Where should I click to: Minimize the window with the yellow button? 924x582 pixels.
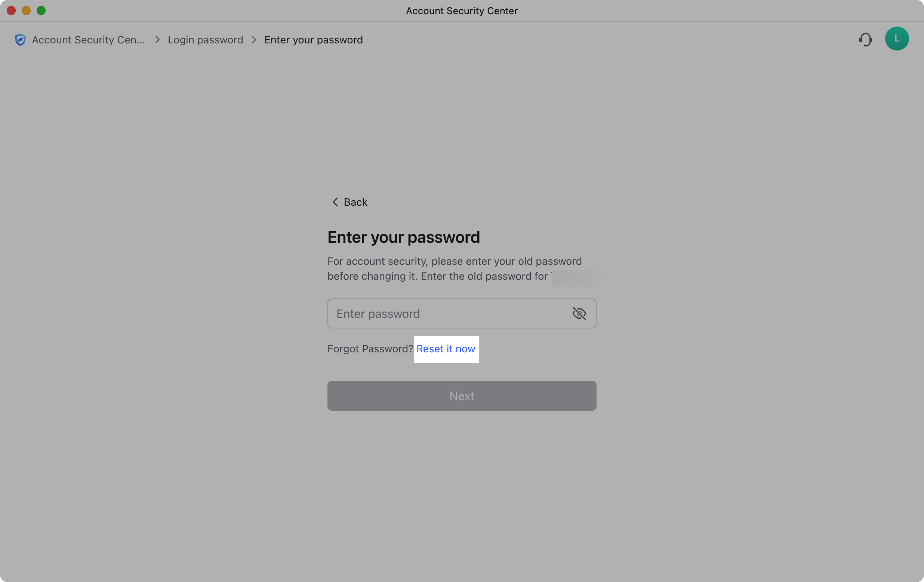click(x=26, y=10)
